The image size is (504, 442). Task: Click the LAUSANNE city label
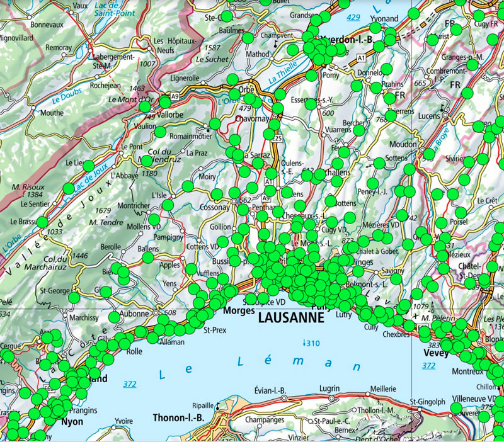[291, 319]
